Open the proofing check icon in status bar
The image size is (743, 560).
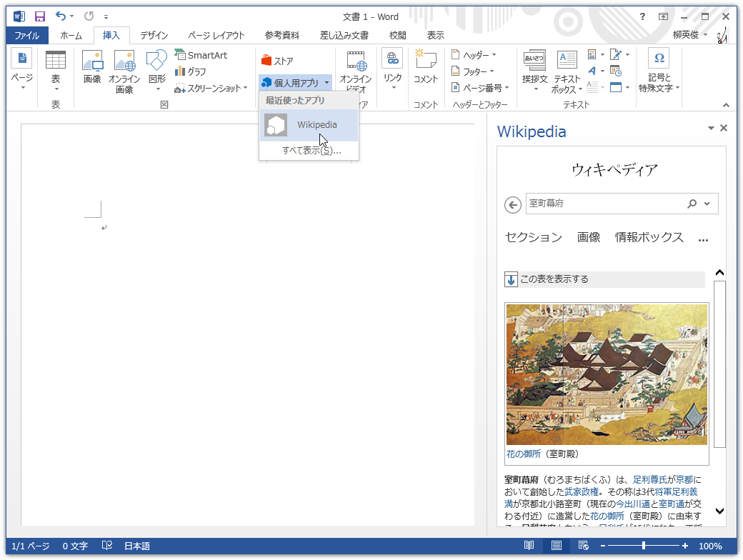(106, 545)
